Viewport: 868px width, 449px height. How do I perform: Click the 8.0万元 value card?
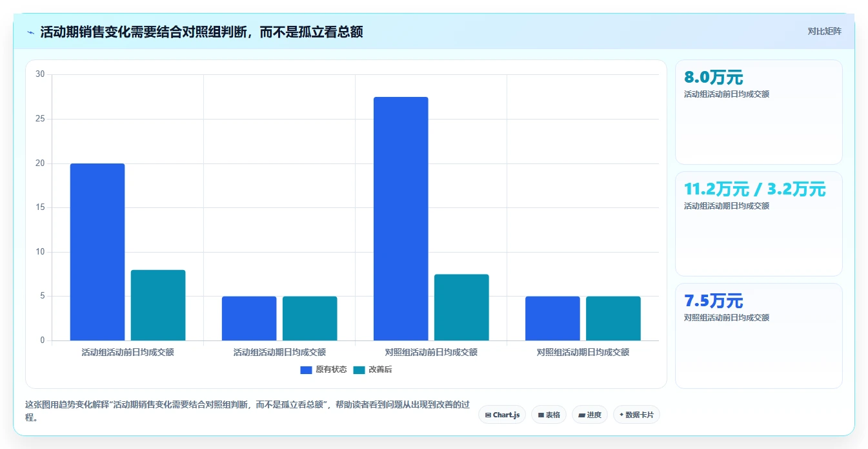[759, 112]
